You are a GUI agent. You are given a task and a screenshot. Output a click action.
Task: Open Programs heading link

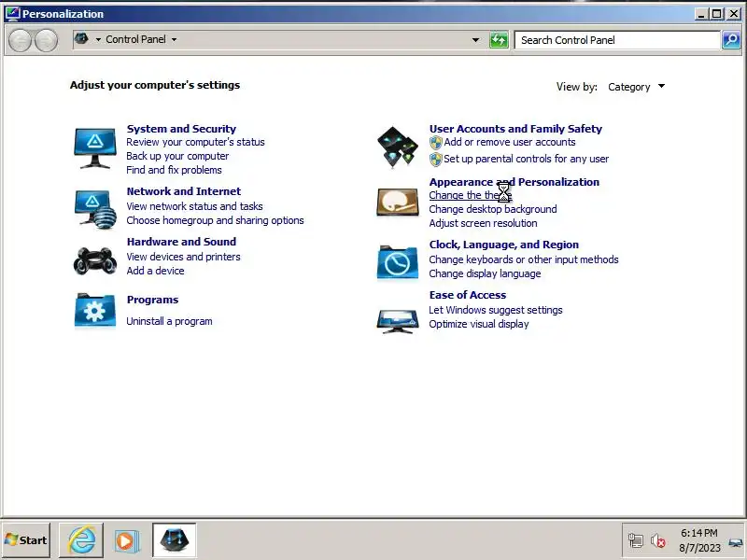[x=152, y=300]
